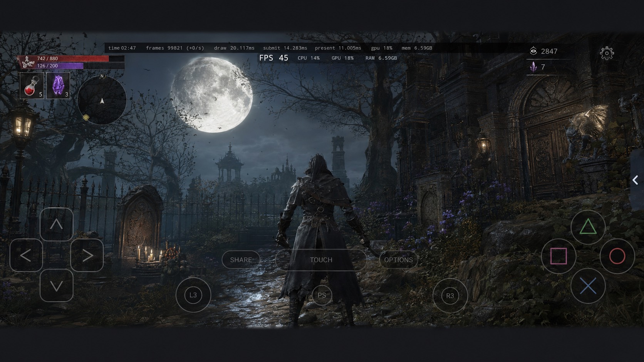
Task: Tap the TOUCH touchpad button
Action: pos(321,260)
